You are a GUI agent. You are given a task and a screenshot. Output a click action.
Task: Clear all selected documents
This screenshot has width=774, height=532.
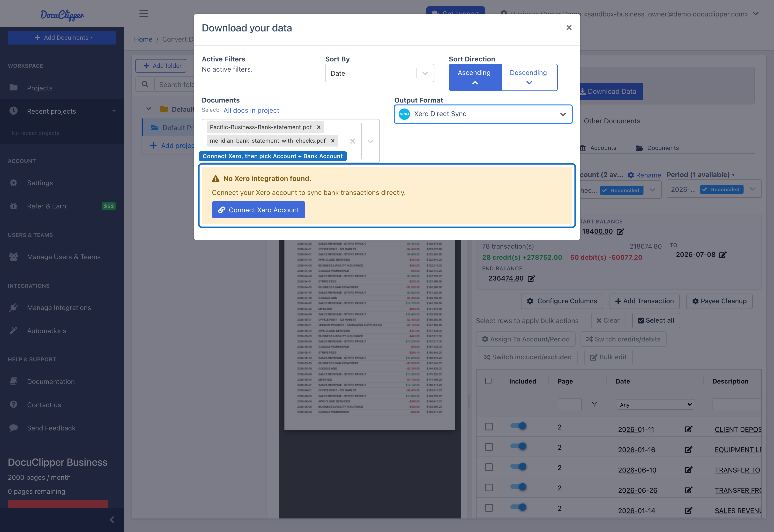pos(352,141)
